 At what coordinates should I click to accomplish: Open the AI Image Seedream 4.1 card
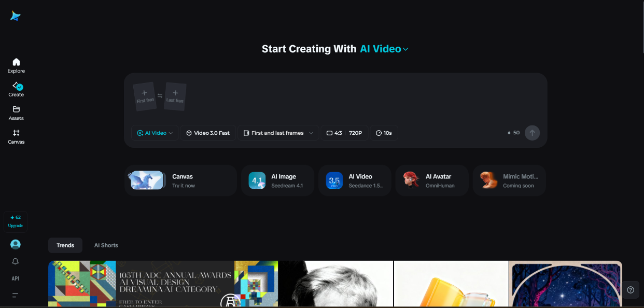pyautogui.click(x=277, y=180)
